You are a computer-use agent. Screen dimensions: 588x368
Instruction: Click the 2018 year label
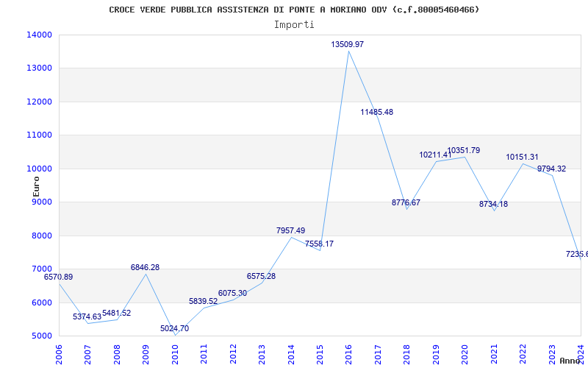click(407, 354)
